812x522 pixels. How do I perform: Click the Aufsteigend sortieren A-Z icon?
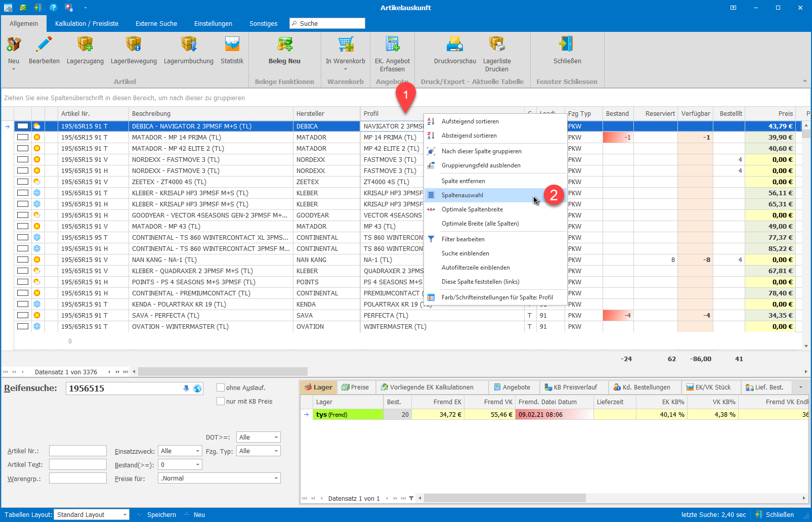pyautogui.click(x=431, y=121)
